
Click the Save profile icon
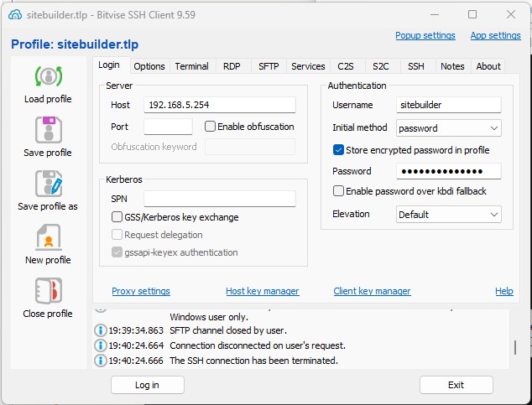click(49, 130)
